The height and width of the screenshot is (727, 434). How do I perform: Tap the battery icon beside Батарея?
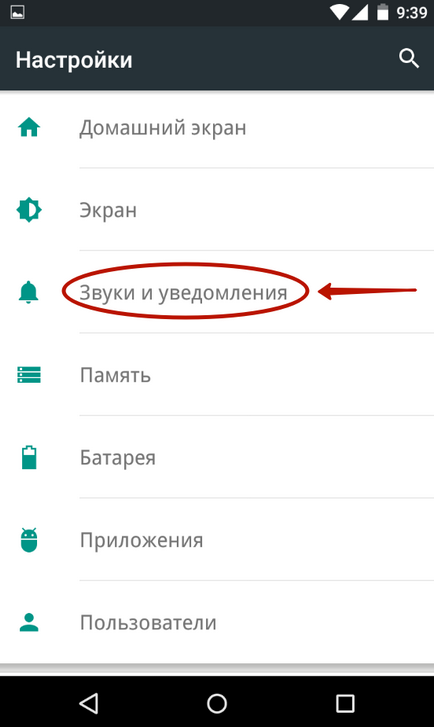[x=29, y=457]
